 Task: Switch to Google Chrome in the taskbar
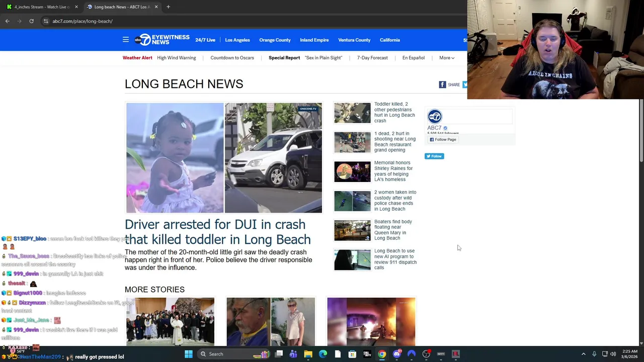tap(382, 354)
